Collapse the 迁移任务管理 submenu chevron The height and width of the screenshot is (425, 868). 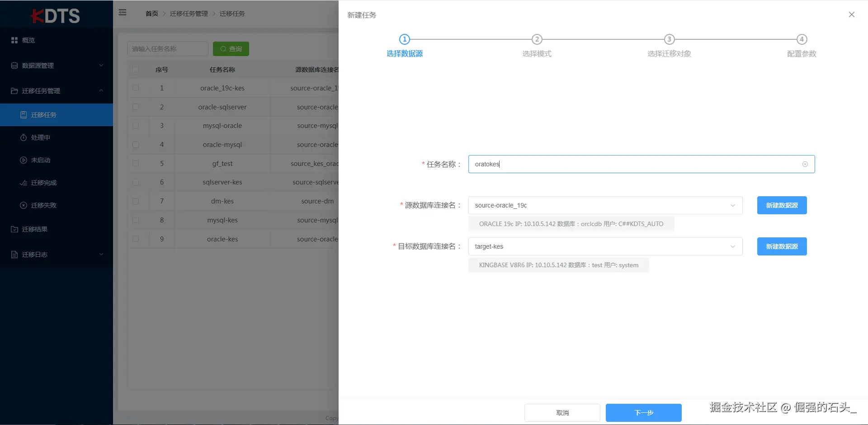click(x=101, y=91)
